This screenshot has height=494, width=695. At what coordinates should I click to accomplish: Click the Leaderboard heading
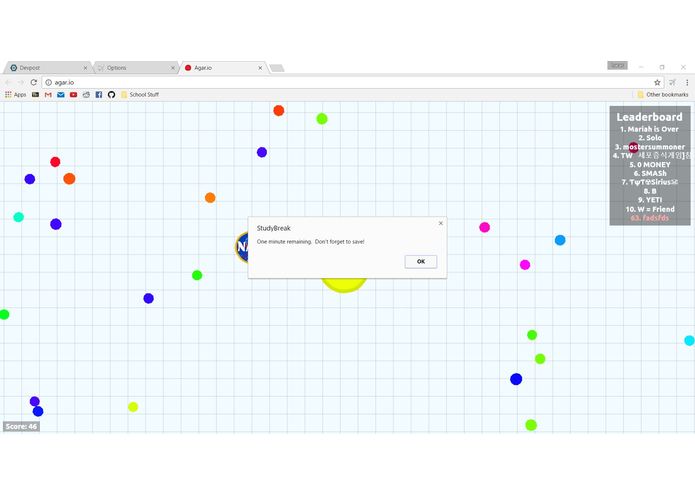pos(649,117)
